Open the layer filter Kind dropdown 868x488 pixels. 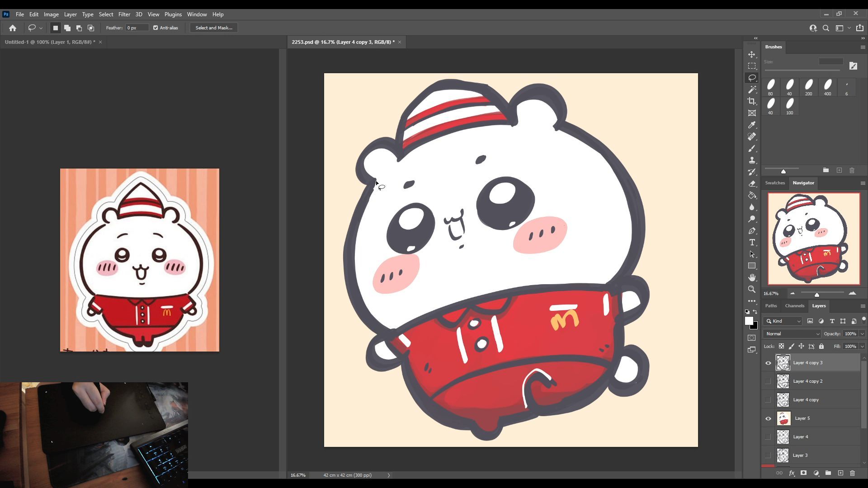click(x=783, y=321)
